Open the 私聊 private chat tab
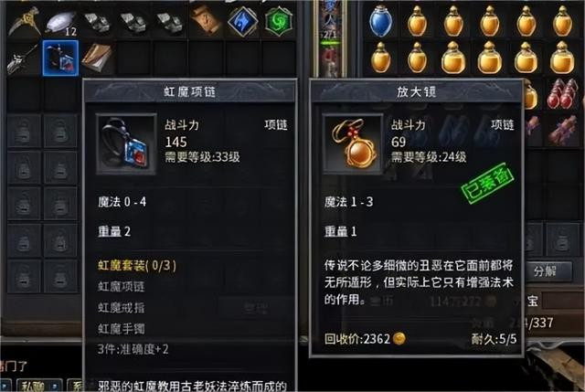The height and width of the screenshot is (392, 585). 37,387
